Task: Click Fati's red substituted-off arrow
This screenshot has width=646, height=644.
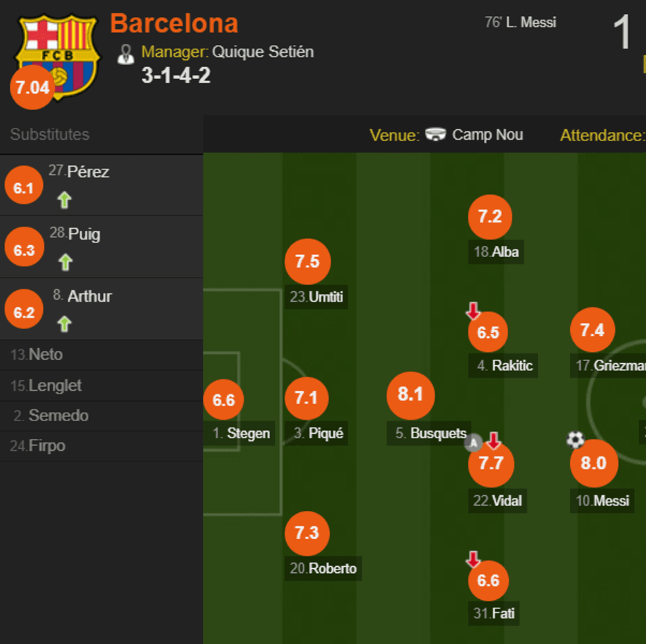Action: [x=473, y=560]
